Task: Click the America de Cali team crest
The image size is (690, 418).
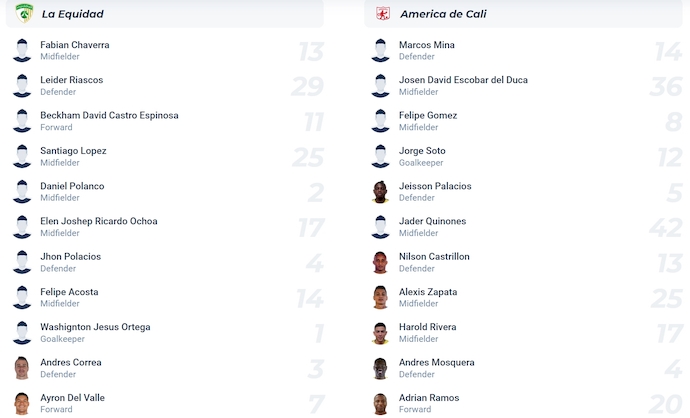Action: coord(383,13)
